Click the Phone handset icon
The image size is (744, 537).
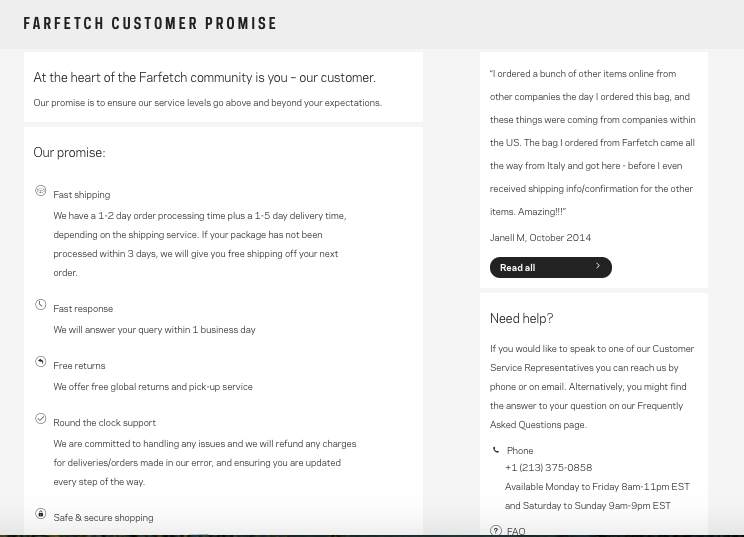496,450
